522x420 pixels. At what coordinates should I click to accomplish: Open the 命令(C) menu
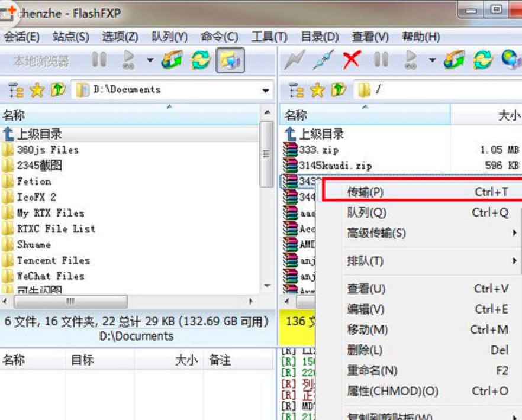(219, 37)
